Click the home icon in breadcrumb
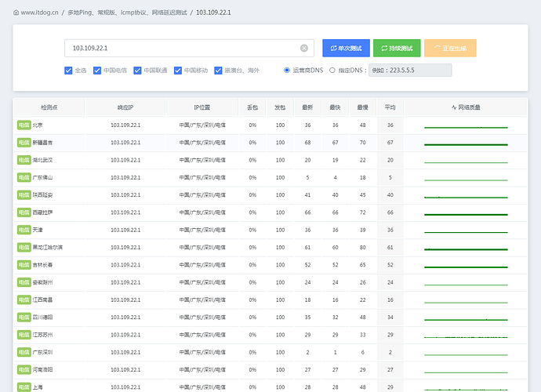Viewport: 541px width, 392px height. click(16, 13)
